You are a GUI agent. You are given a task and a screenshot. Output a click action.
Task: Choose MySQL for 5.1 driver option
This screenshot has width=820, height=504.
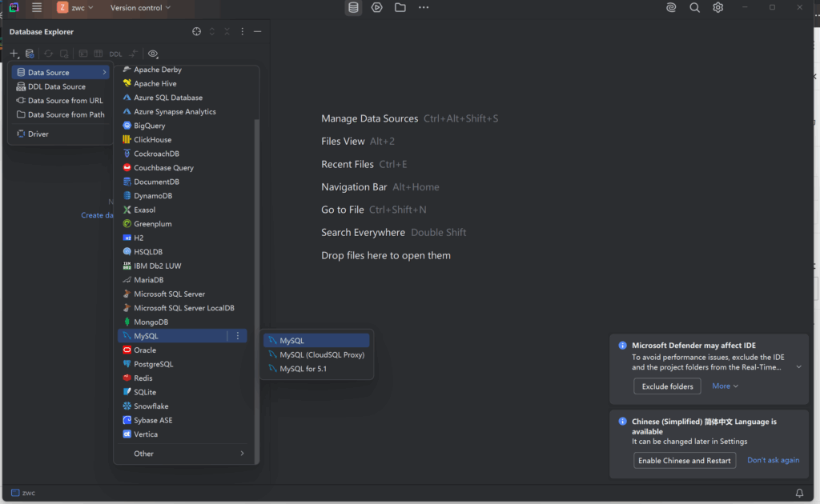303,369
